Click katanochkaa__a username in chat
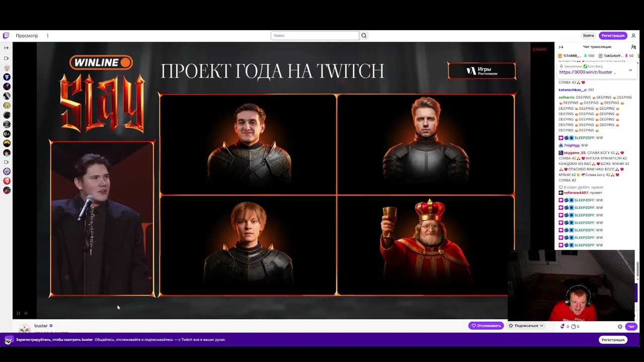The image size is (644, 362). [572, 90]
